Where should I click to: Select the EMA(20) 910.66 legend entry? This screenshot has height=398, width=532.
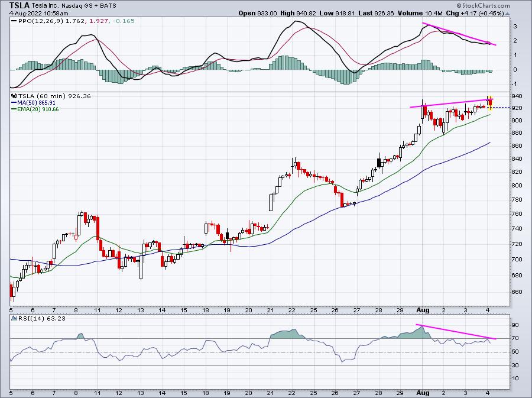tap(38, 109)
